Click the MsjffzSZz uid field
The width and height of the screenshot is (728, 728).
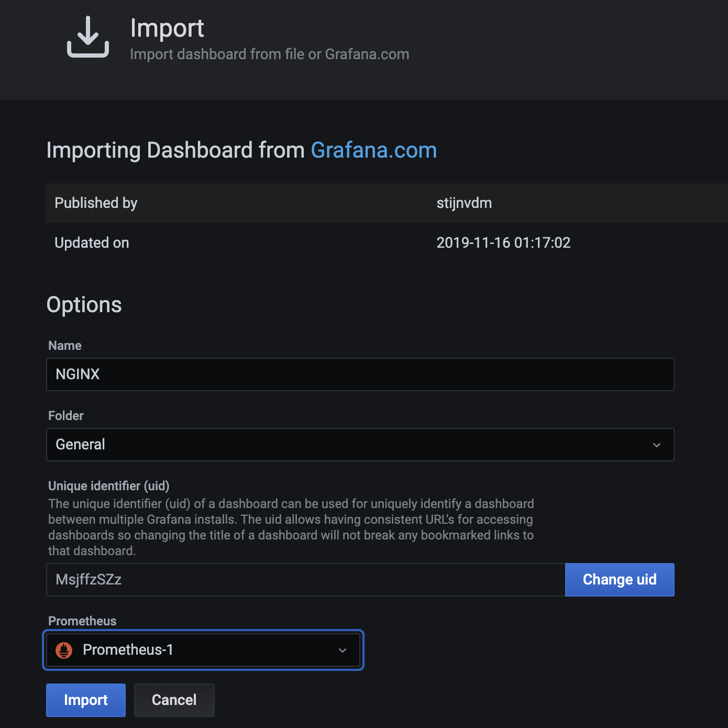(x=306, y=580)
